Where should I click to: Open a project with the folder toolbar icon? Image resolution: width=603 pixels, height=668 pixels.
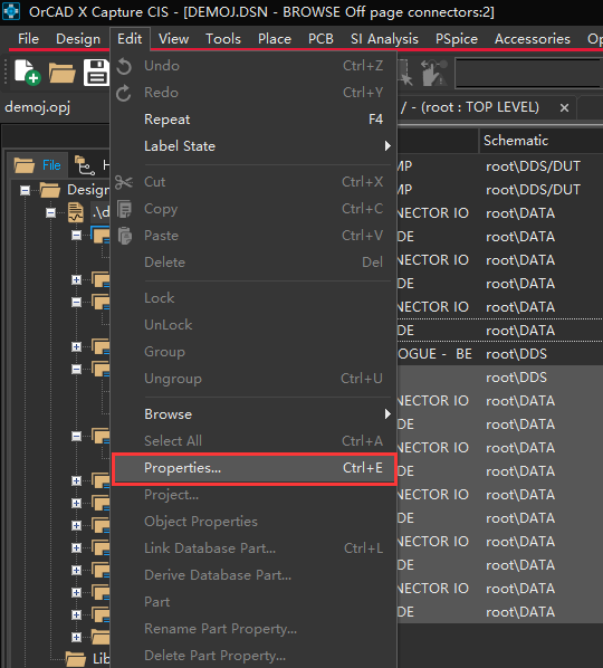point(62,73)
